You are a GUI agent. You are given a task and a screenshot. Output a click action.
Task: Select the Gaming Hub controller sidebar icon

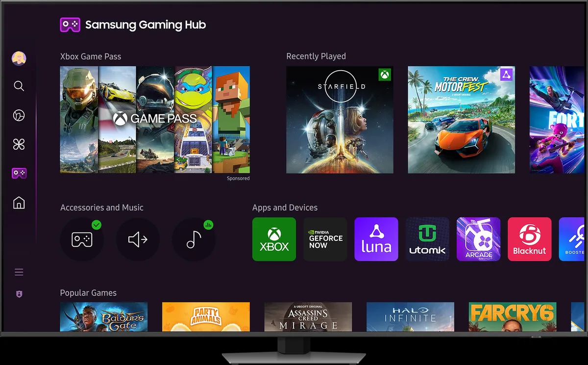[19, 173]
